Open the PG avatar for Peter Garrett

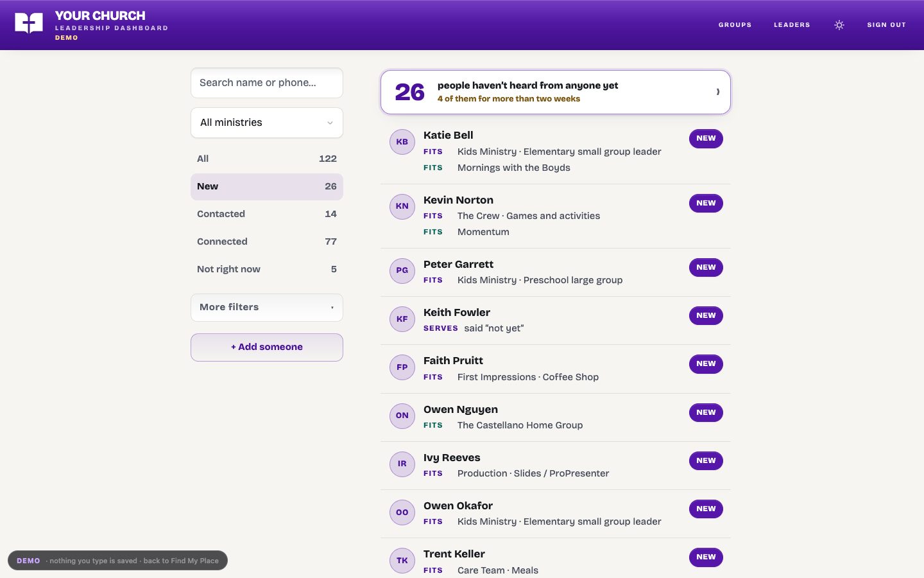point(402,270)
